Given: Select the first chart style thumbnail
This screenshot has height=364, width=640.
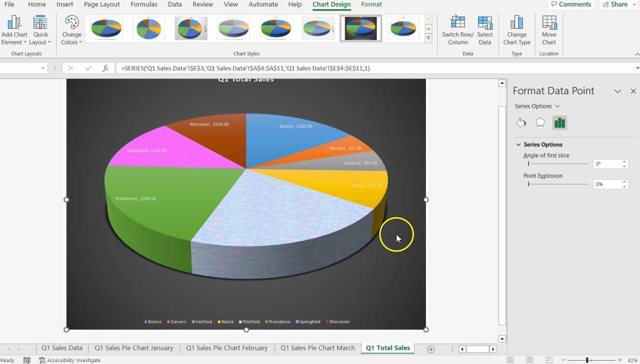Looking at the screenshot, I should coord(106,27).
